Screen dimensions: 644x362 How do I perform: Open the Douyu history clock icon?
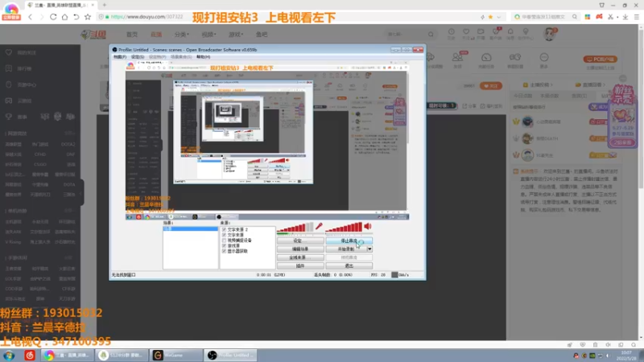[452, 32]
